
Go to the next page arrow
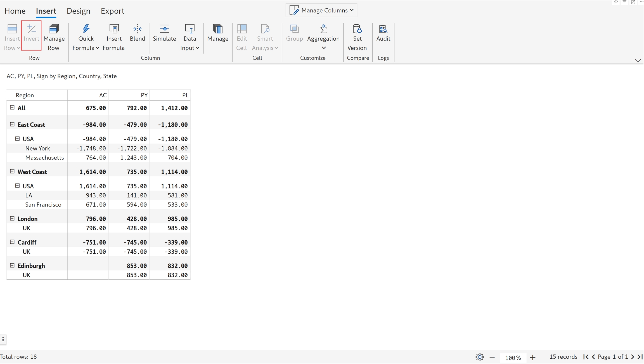click(x=633, y=357)
